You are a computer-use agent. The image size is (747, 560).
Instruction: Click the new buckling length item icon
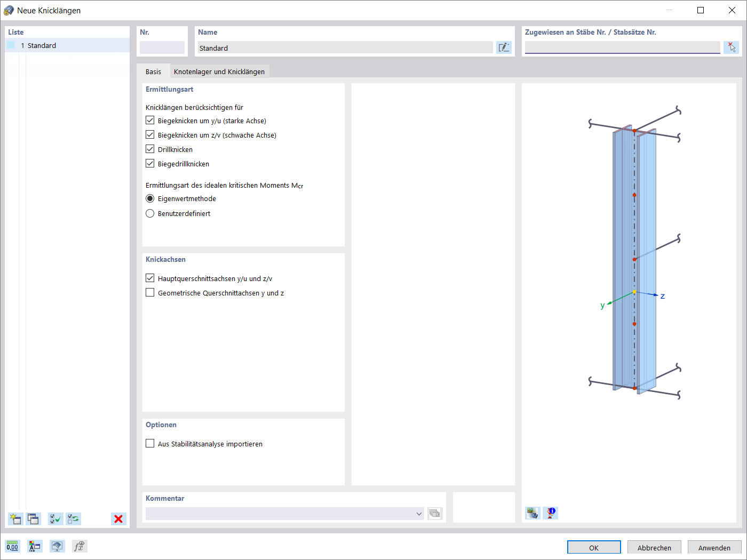[x=15, y=519]
